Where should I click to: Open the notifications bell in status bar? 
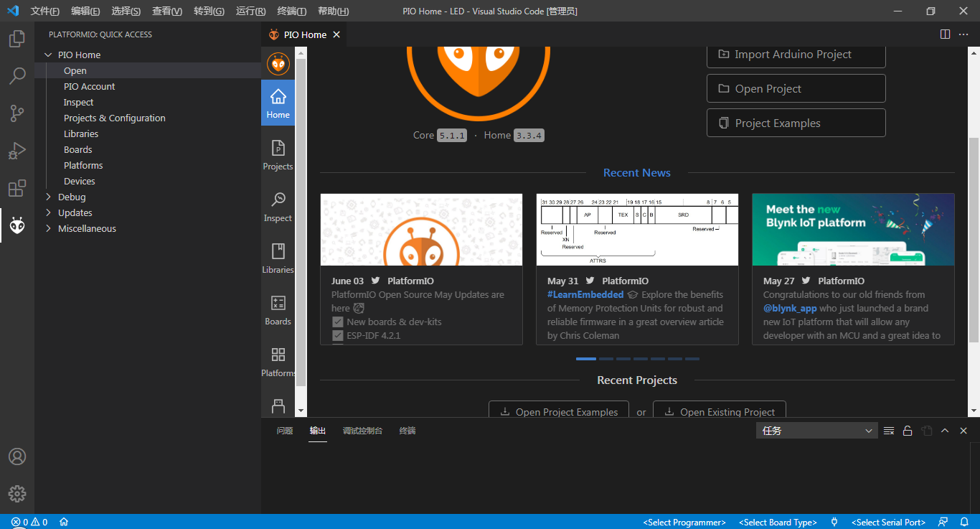pos(963,522)
